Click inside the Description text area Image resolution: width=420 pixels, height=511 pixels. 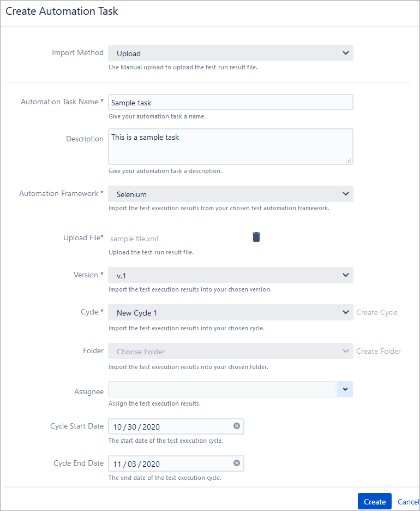(230, 145)
